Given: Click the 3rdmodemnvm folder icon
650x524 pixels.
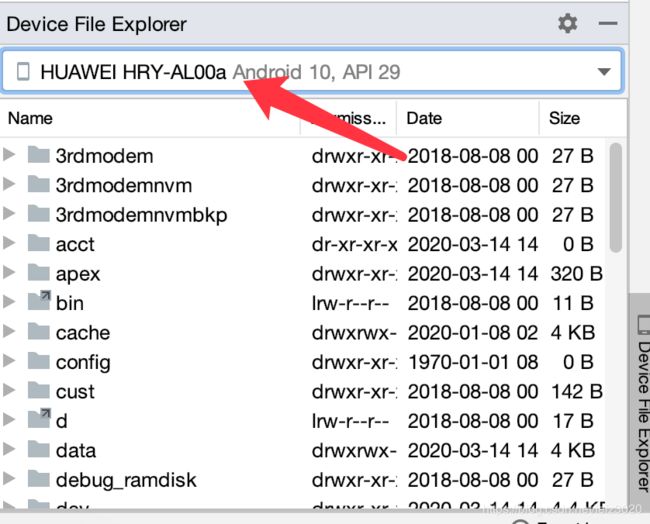Looking at the screenshot, I should (x=39, y=184).
